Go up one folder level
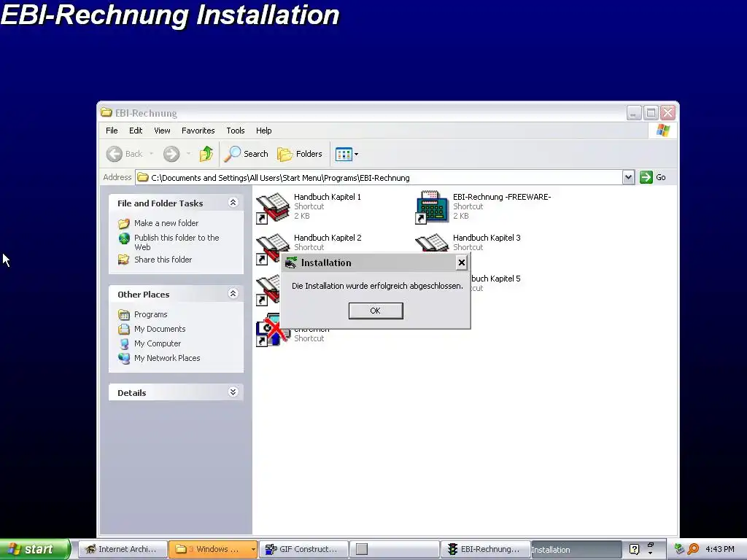This screenshot has height=560, width=747. pos(206,154)
